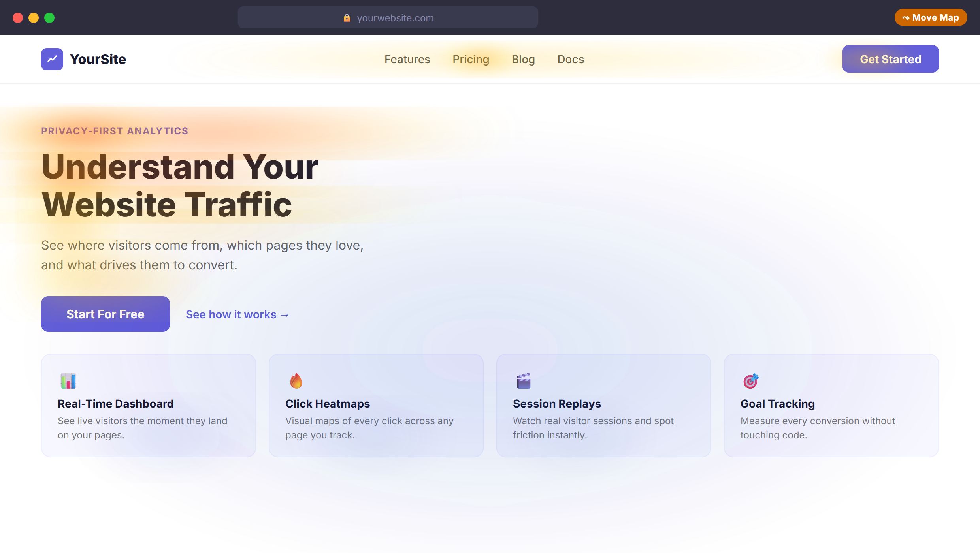
Task: Click the Get Started button
Action: click(890, 59)
